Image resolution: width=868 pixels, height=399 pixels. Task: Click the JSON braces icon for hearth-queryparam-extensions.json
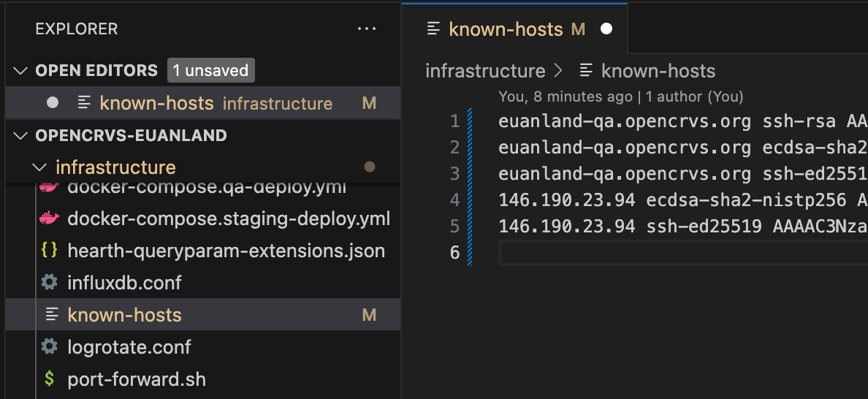49,251
